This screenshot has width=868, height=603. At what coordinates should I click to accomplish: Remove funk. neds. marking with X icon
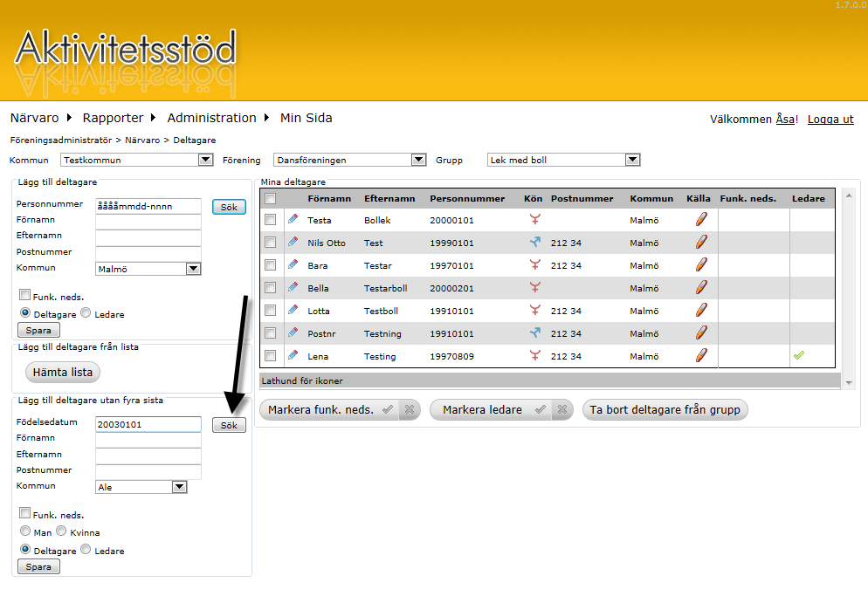click(410, 409)
